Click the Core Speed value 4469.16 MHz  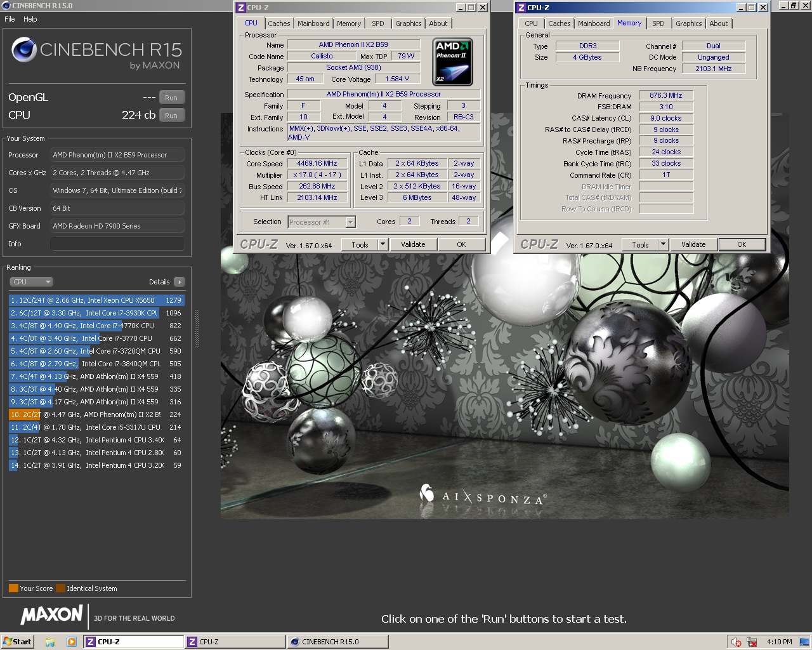coord(317,163)
